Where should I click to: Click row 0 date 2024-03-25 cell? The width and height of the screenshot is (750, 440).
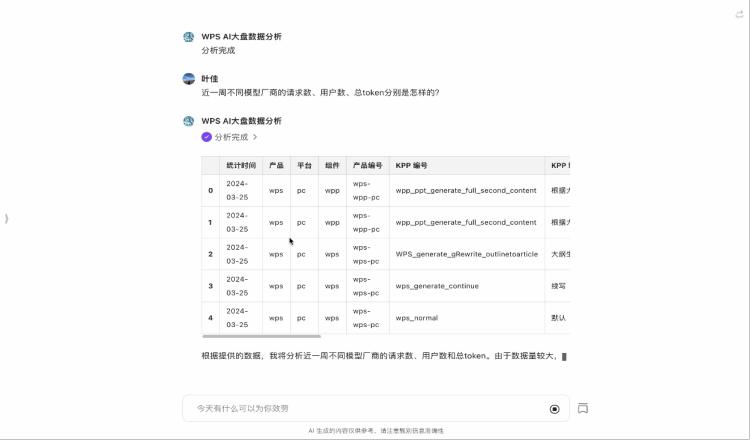(x=241, y=190)
